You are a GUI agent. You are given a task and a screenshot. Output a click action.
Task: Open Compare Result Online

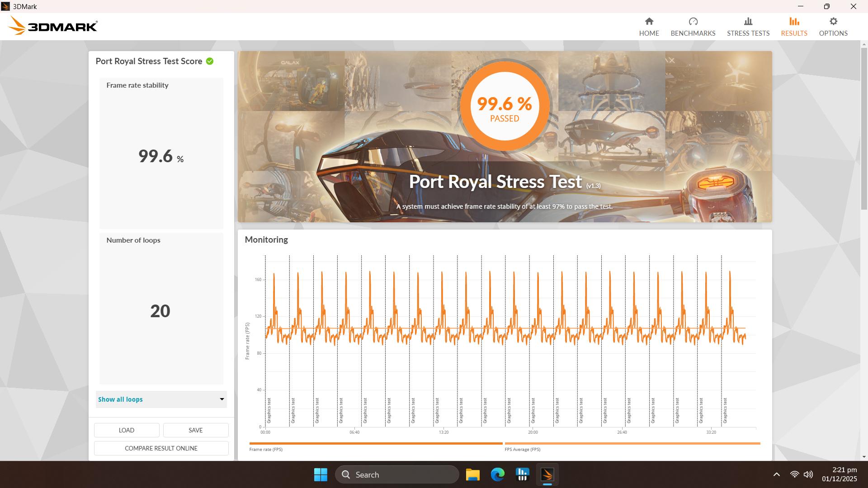[161, 448]
